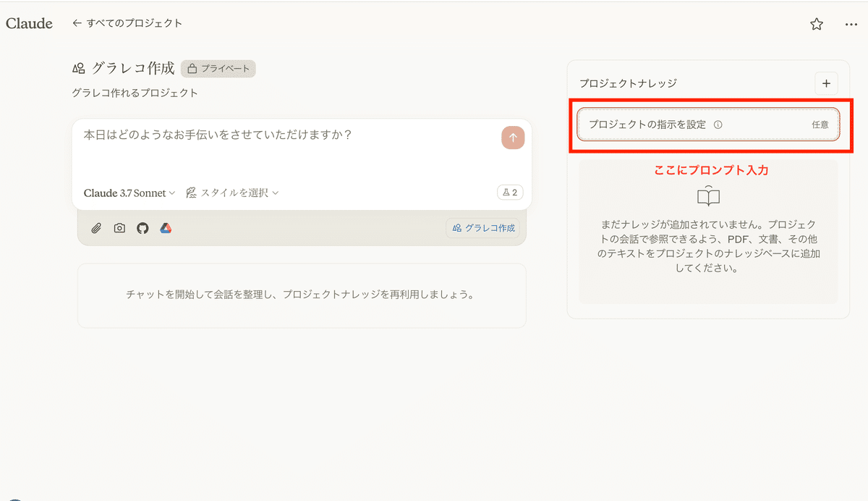
Task: Open the Google Drive icon
Action: (x=166, y=228)
